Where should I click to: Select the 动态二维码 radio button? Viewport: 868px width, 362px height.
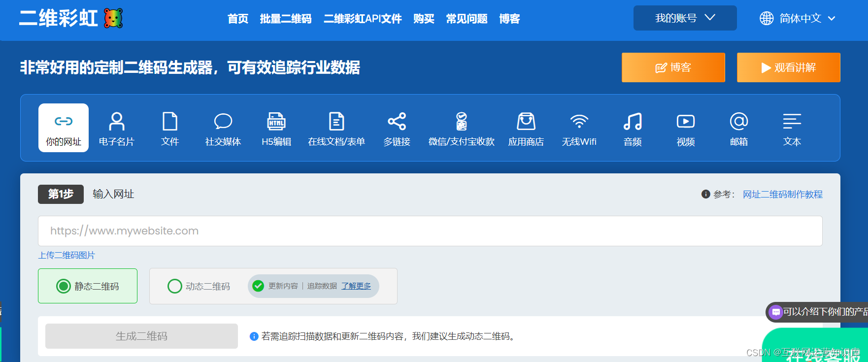tap(175, 286)
